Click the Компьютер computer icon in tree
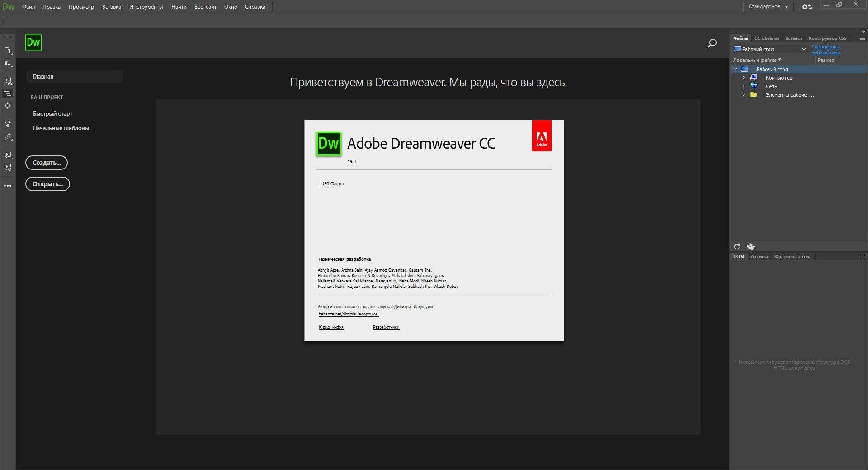Image resolution: width=868 pixels, height=470 pixels. [754, 78]
